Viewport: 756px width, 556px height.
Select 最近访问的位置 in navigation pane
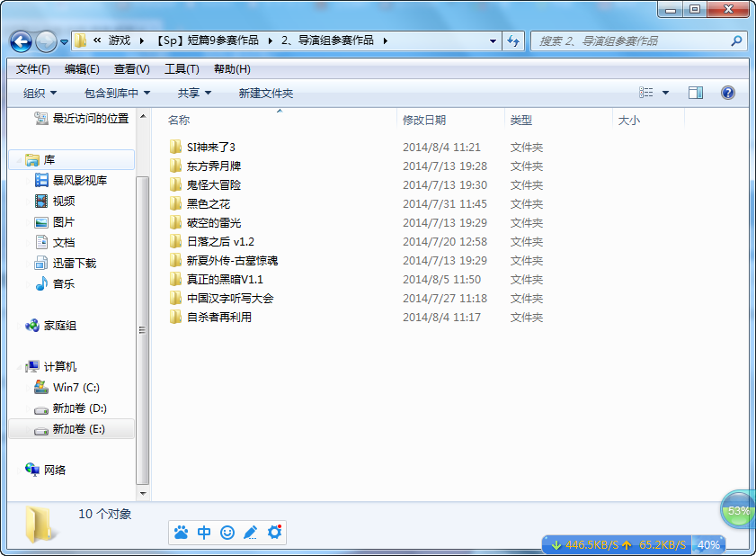click(81, 118)
